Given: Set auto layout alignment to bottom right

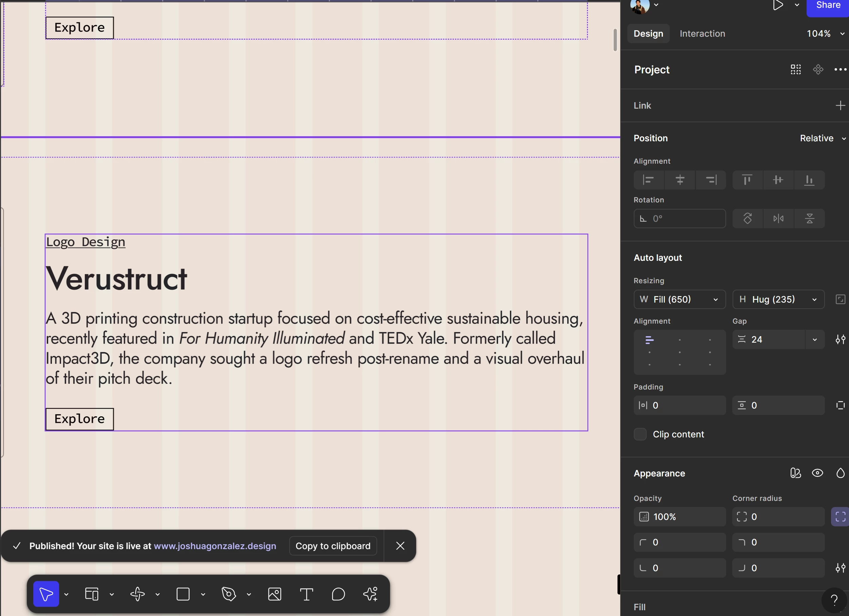Looking at the screenshot, I should click(710, 365).
